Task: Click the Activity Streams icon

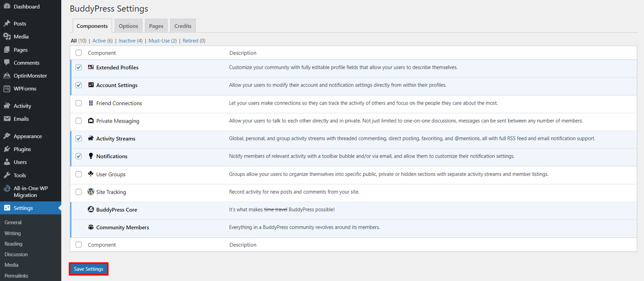Action: pos(90,139)
